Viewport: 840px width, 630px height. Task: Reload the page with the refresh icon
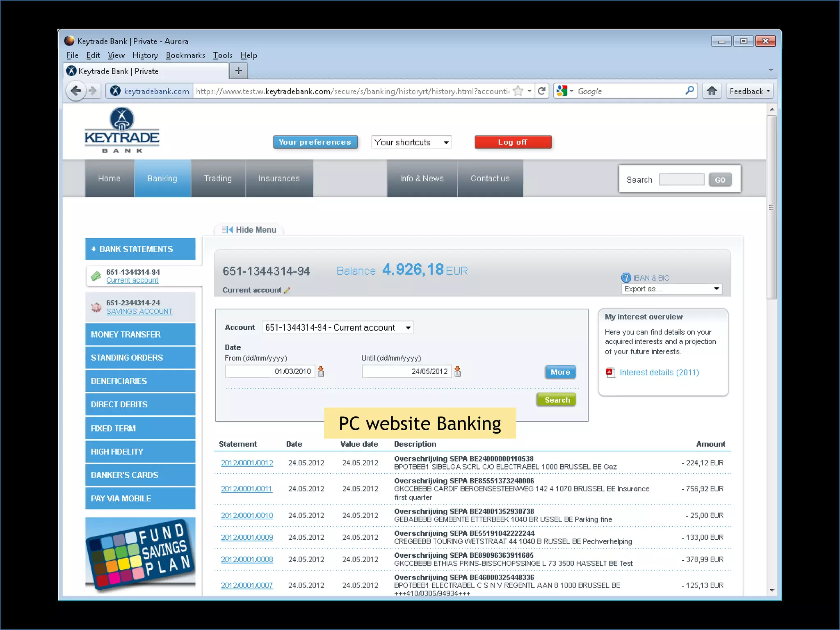[x=542, y=91]
